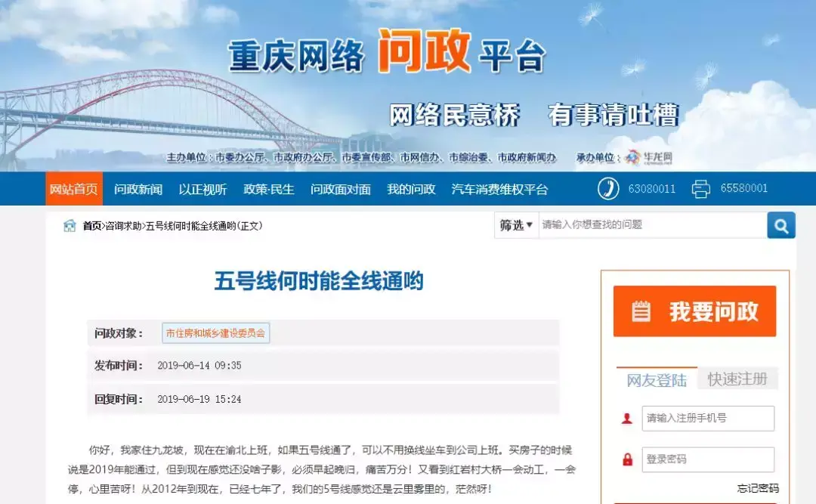Go to 汽车消费维权平台 in navigation
Screen dimensions: 816x504
tap(499, 189)
